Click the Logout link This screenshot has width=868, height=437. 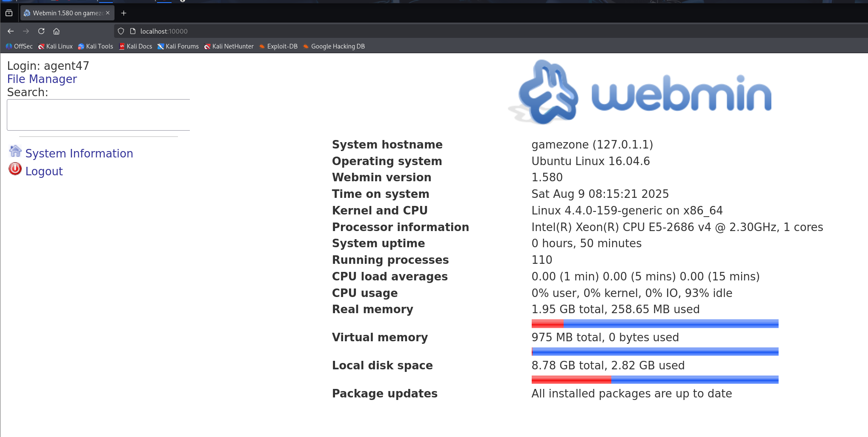coord(44,171)
